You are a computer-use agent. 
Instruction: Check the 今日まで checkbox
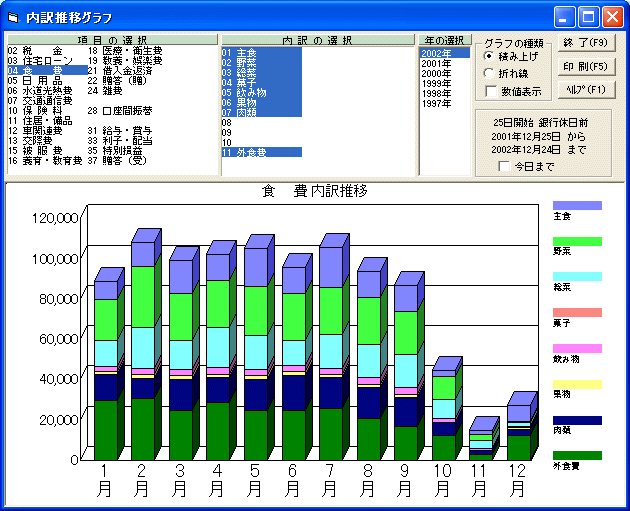click(503, 167)
